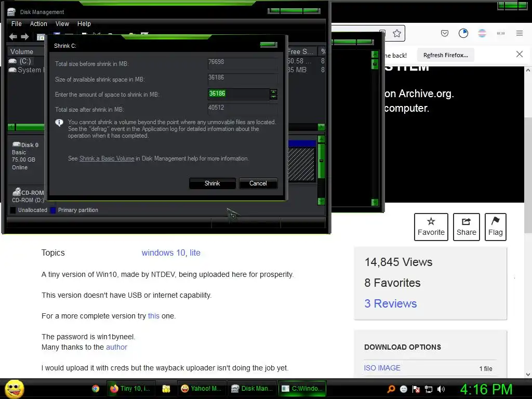The height and width of the screenshot is (399, 532).
Task: Click the show/hide console tree toolbar icon
Action: coord(41,37)
